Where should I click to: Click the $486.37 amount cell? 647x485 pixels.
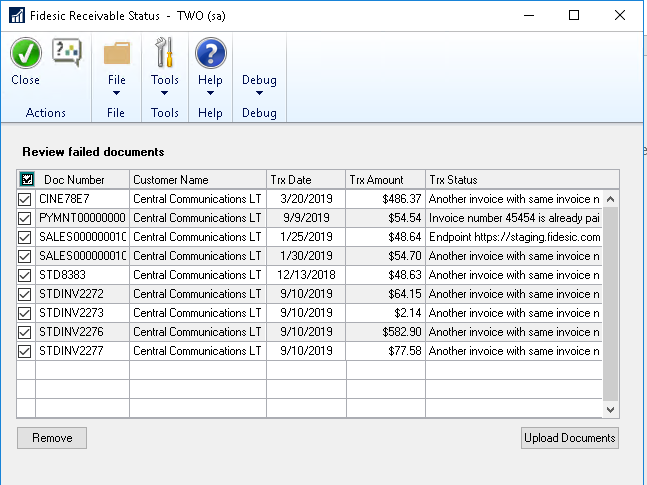tap(385, 199)
